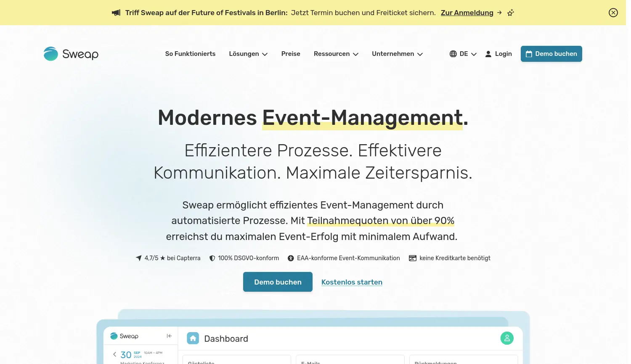Open the So Funktionierts page
The height and width of the screenshot is (364, 631).
coord(190,54)
